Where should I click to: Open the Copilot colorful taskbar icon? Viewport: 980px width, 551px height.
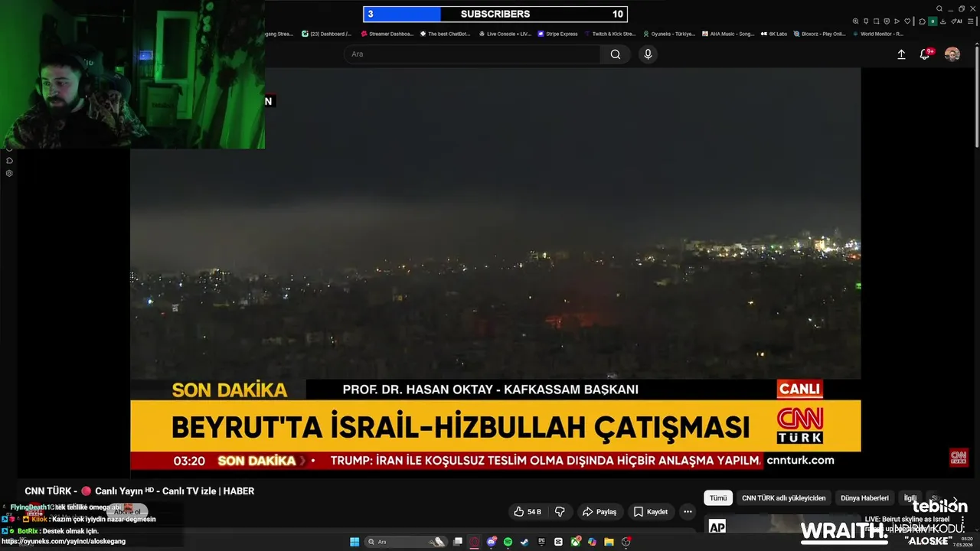pos(592,542)
